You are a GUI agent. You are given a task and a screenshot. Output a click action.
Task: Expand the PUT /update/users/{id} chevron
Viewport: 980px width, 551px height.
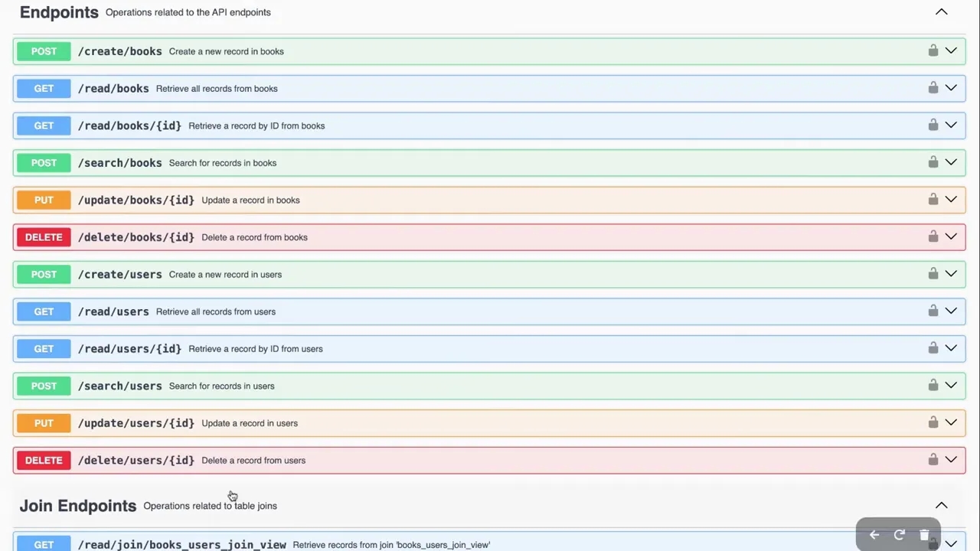point(951,422)
